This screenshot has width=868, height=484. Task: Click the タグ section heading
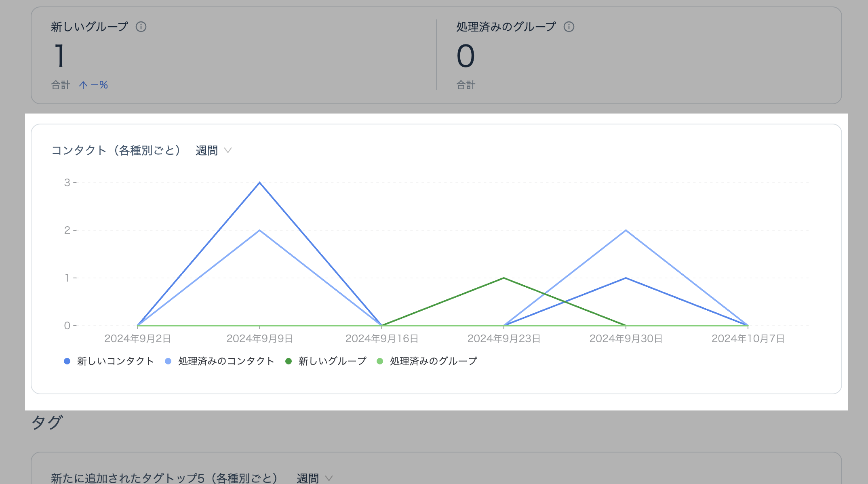click(47, 423)
